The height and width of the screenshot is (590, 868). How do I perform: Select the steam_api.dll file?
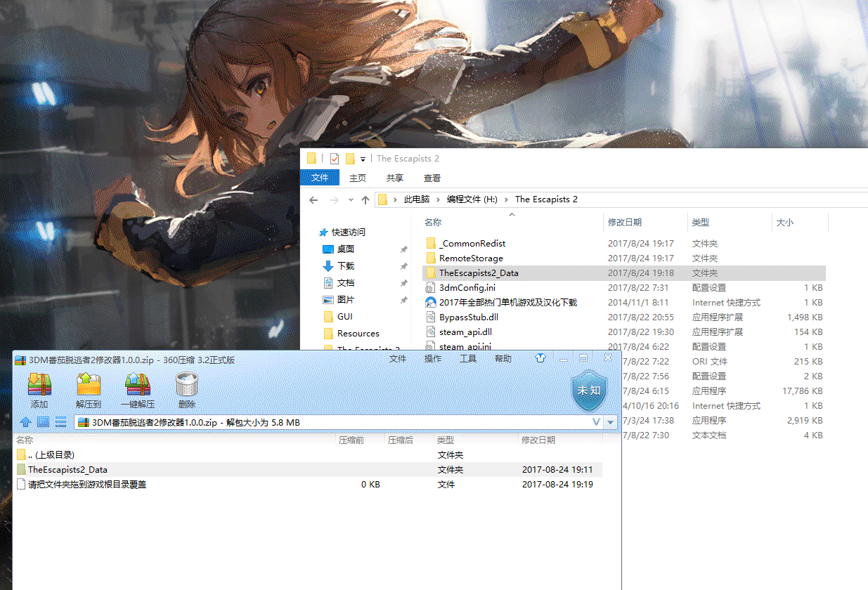(623, 332)
